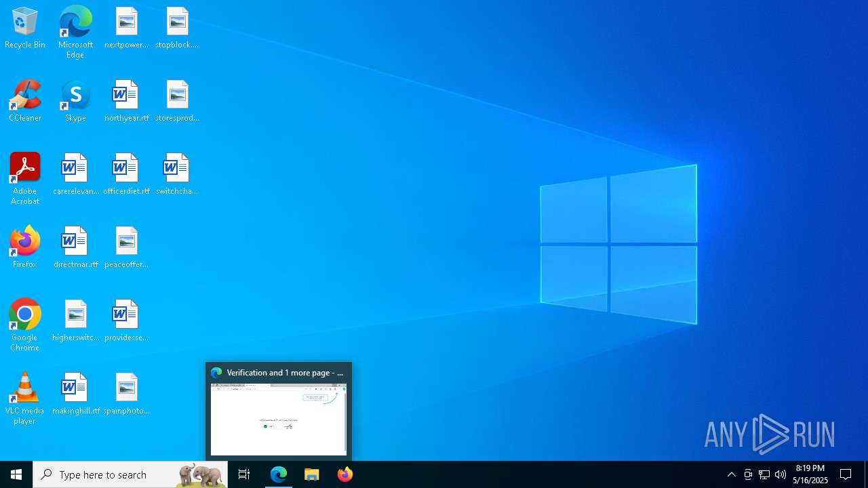
Task: Click the Show desktop sliver
Action: point(866,474)
